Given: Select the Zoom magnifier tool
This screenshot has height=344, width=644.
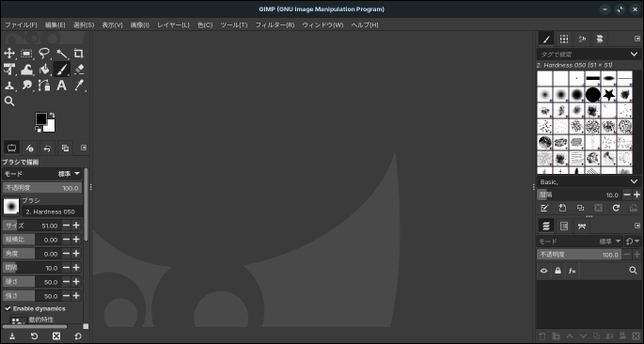Looking at the screenshot, I should pyautogui.click(x=9, y=101).
